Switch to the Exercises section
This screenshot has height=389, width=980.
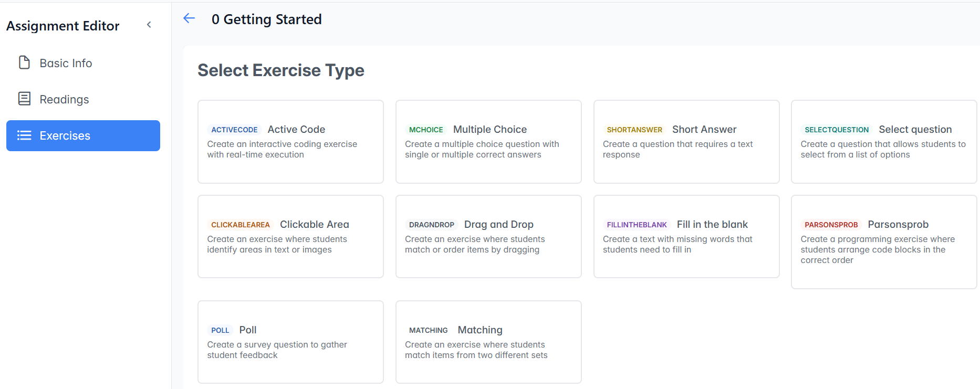[x=83, y=135]
